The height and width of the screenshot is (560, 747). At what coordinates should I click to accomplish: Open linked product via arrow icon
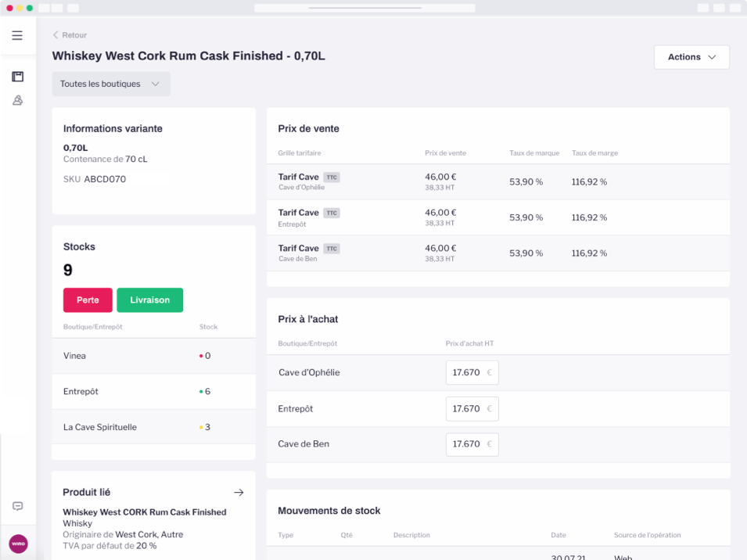point(239,493)
